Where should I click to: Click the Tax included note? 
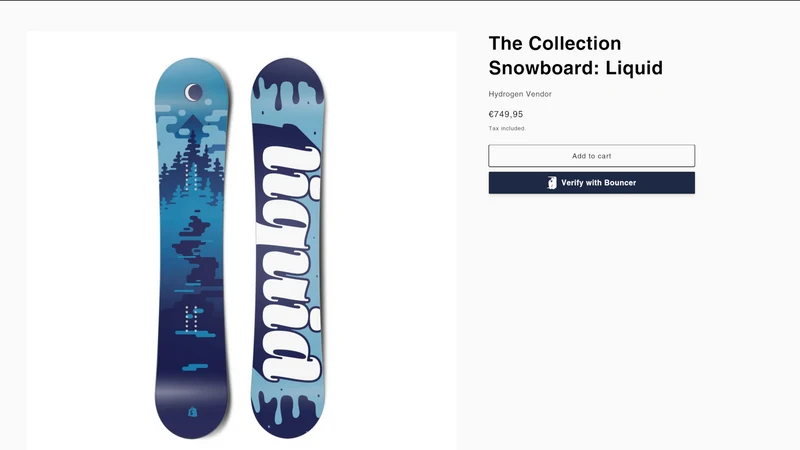pos(507,129)
